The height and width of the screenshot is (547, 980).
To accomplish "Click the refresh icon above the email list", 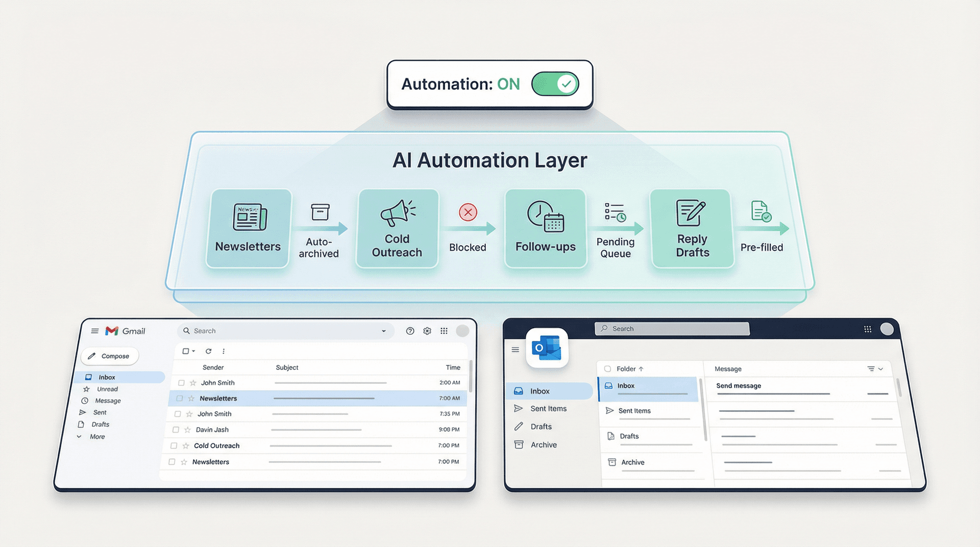I will click(x=208, y=351).
